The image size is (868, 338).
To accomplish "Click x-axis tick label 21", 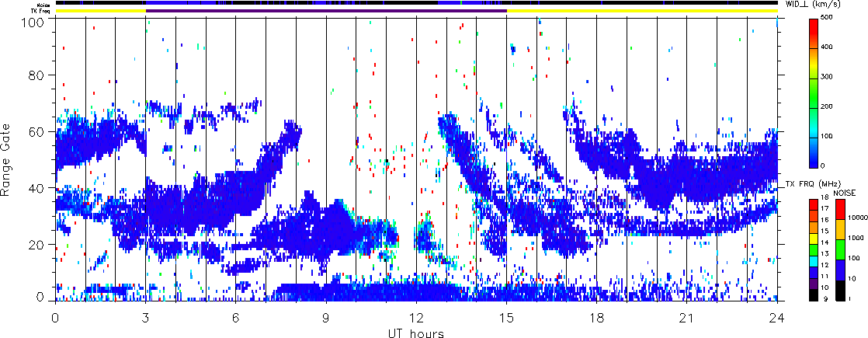I will [687, 317].
